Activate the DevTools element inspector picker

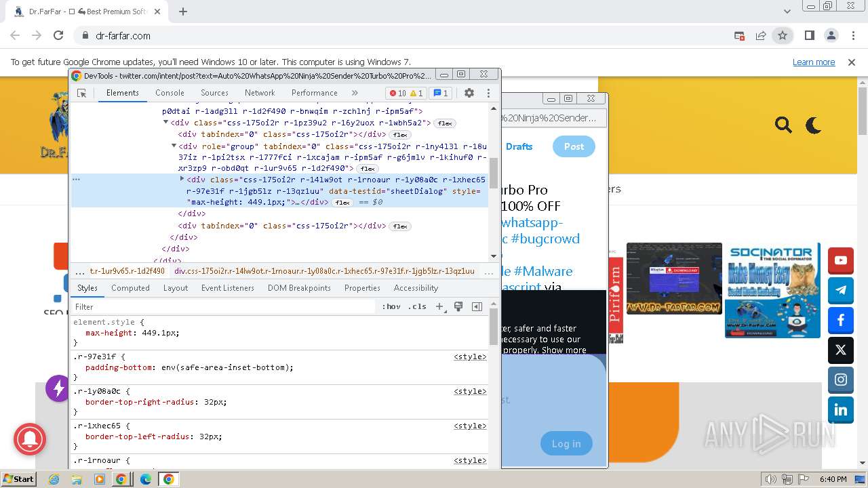pyautogui.click(x=81, y=93)
